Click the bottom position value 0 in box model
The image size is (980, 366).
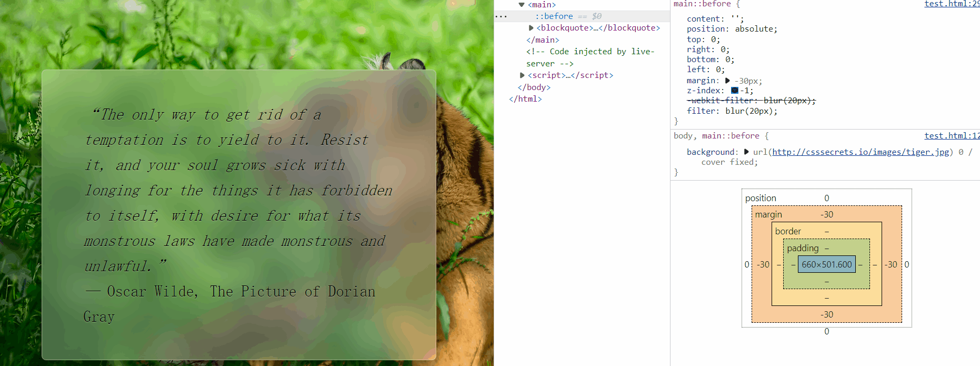(x=826, y=331)
